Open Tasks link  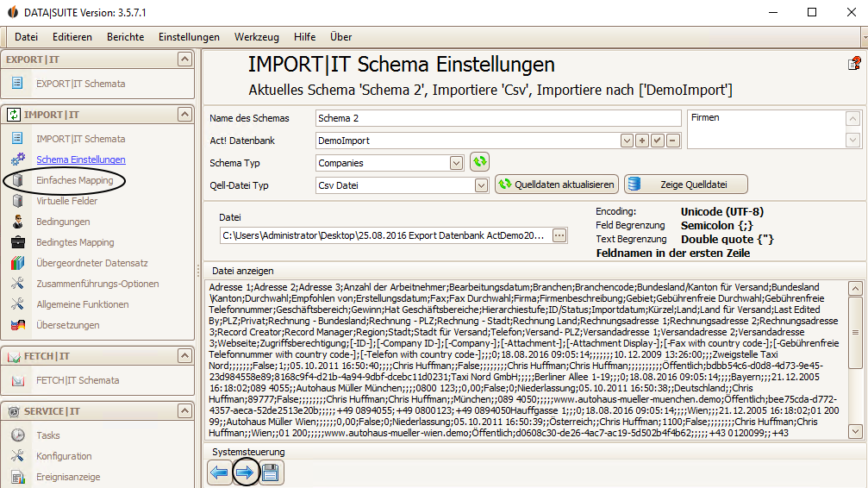coord(48,435)
